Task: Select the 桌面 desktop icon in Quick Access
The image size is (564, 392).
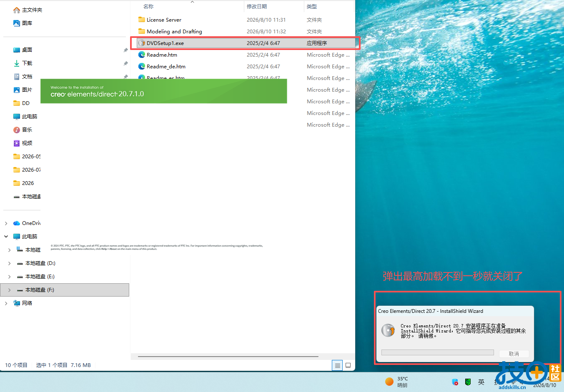Action: pyautogui.click(x=17, y=50)
